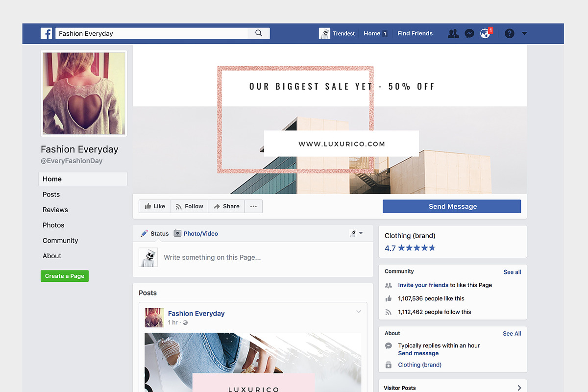Click the Share button under the cover

[226, 206]
